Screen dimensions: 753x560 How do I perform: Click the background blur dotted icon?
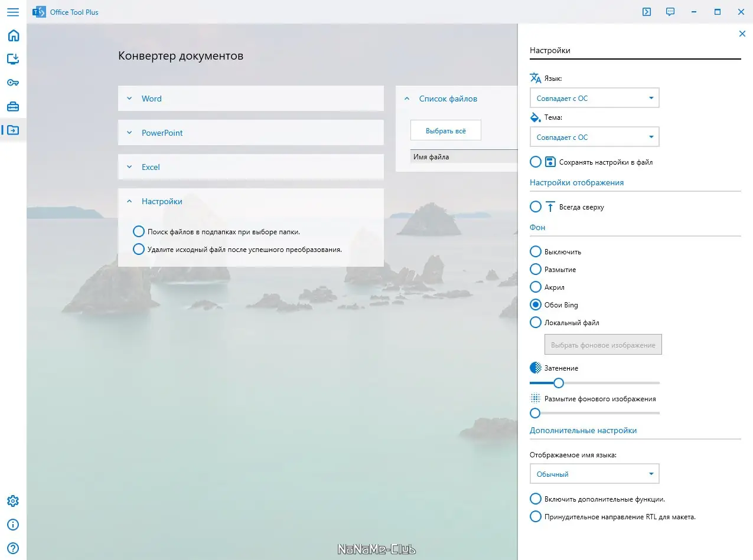536,398
